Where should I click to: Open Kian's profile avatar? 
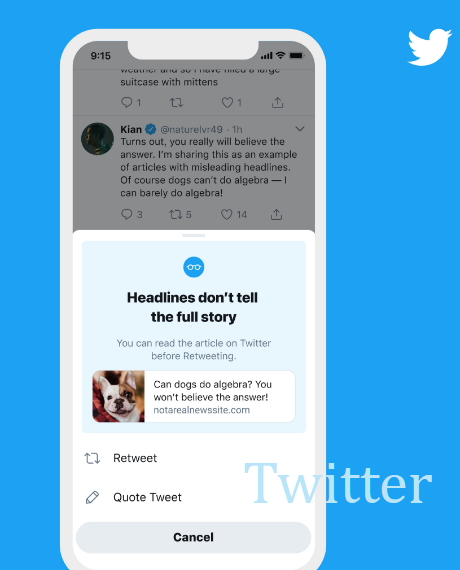(x=97, y=139)
